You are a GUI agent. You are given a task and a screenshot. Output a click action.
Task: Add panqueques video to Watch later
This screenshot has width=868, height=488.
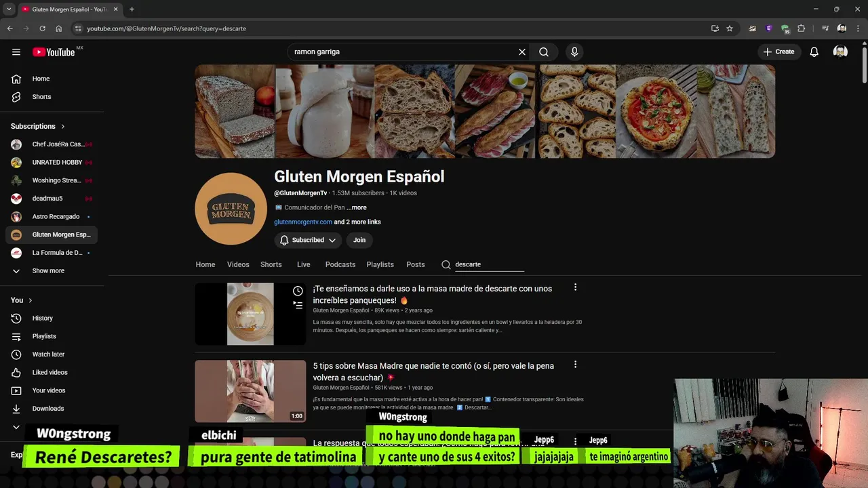[x=298, y=291]
